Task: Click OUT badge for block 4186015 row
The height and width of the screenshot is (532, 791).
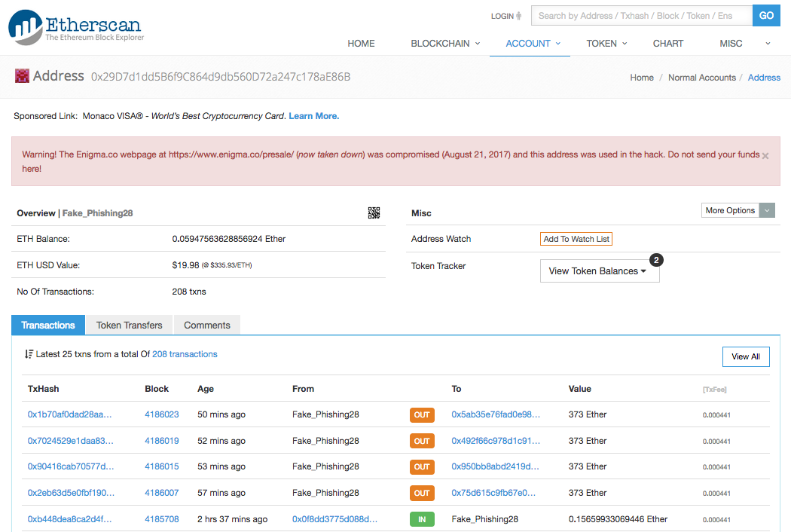Action: coord(422,467)
